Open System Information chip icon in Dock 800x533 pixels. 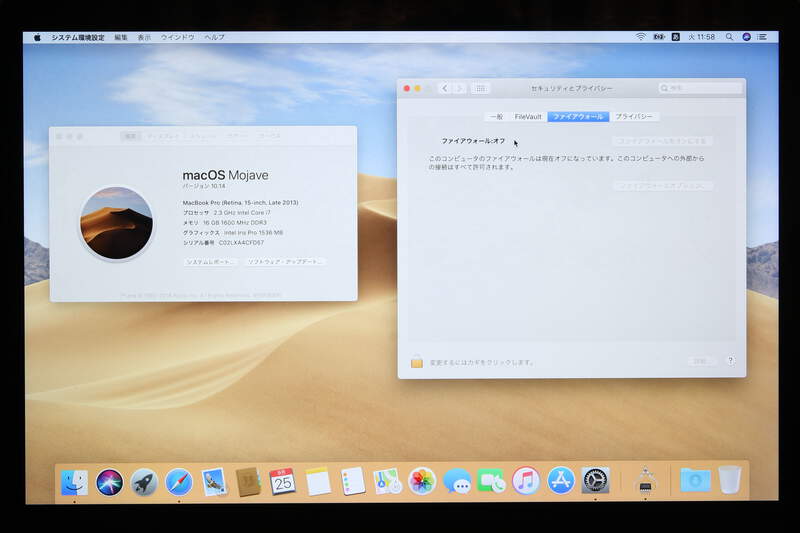point(645,481)
